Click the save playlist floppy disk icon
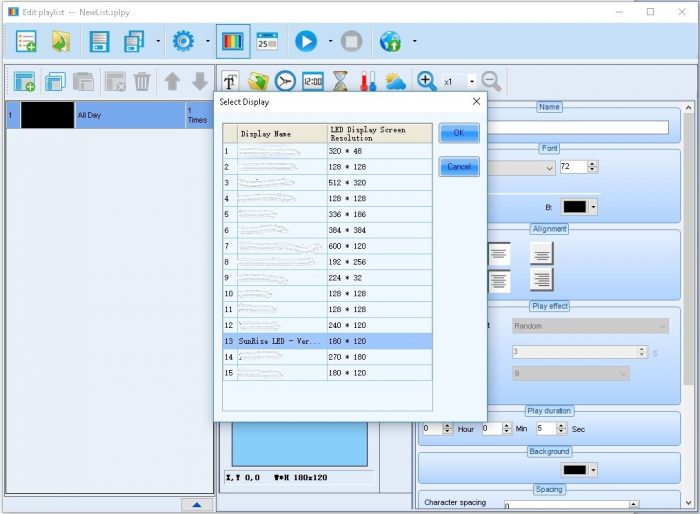Viewport: 700px width, 514px height. point(99,41)
